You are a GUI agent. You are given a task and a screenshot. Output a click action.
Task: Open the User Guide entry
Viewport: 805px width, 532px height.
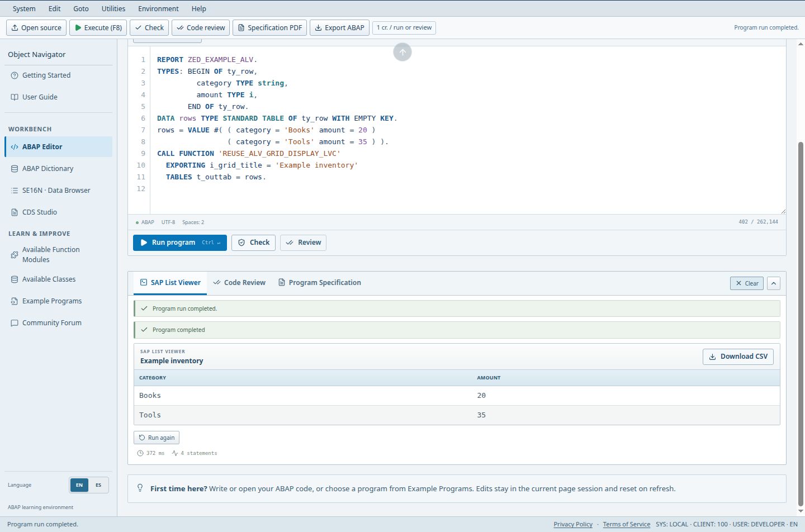(x=58, y=97)
